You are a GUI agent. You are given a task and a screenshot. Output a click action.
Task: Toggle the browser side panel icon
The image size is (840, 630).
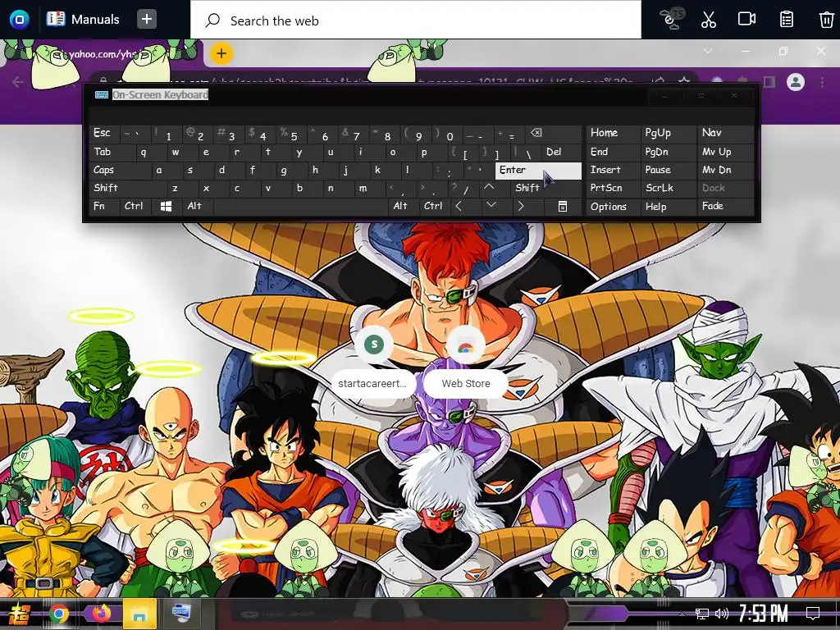769,82
